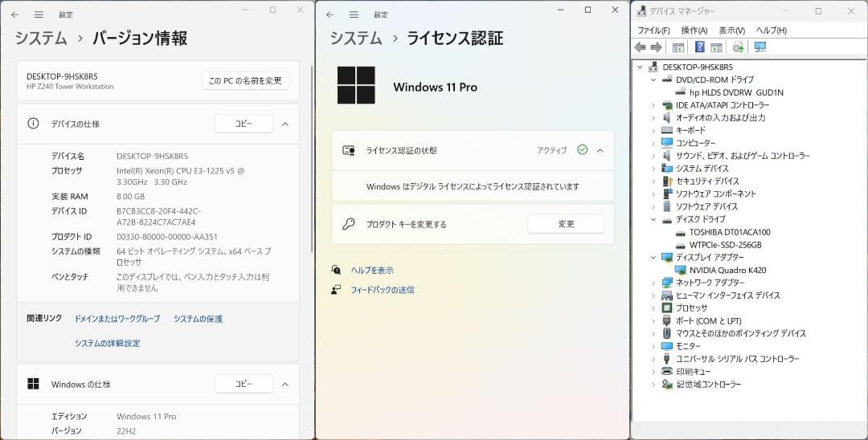Viewport: 868px width, 440px height.
Task: Go back in the ライセンス認証 settings window
Action: [330, 15]
